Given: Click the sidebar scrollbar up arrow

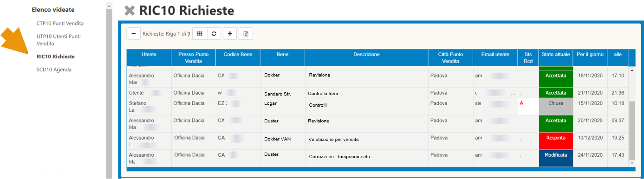Looking at the screenshot, I should point(109,6).
